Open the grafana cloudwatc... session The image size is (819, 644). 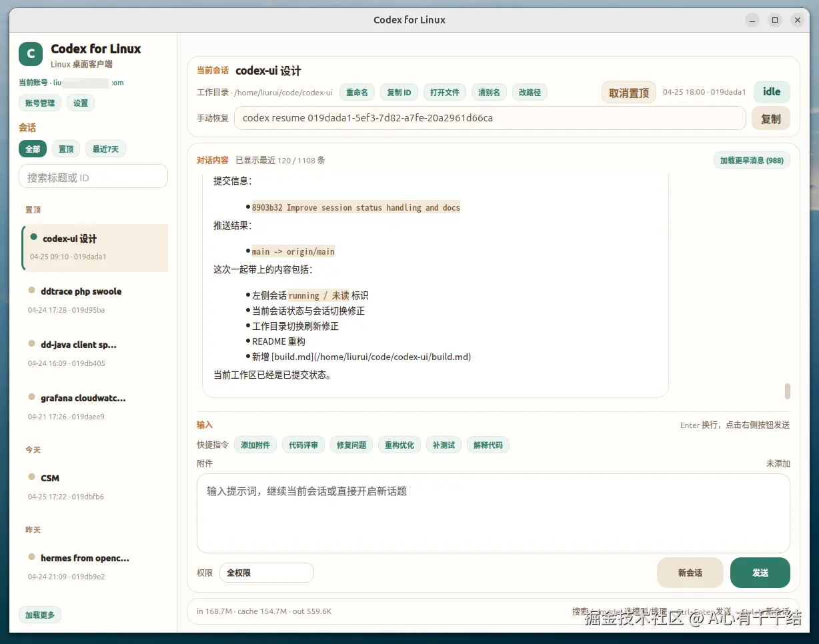[x=95, y=407]
